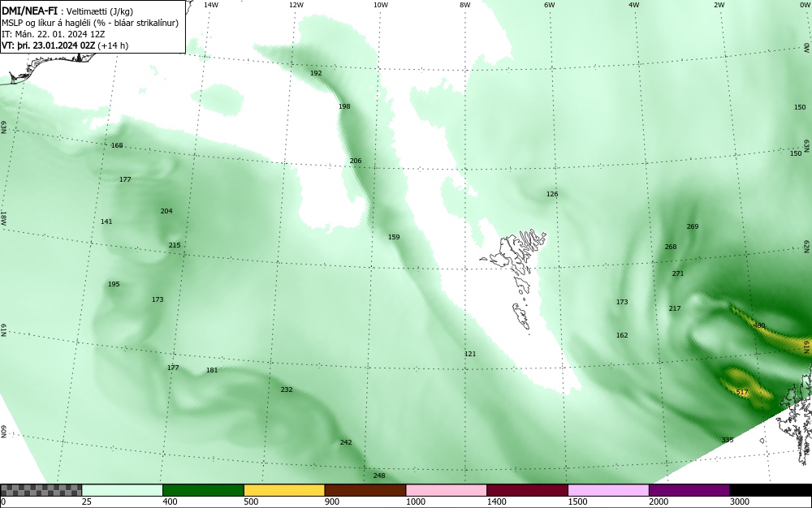Click the 335 value near the map edge

(x=727, y=440)
